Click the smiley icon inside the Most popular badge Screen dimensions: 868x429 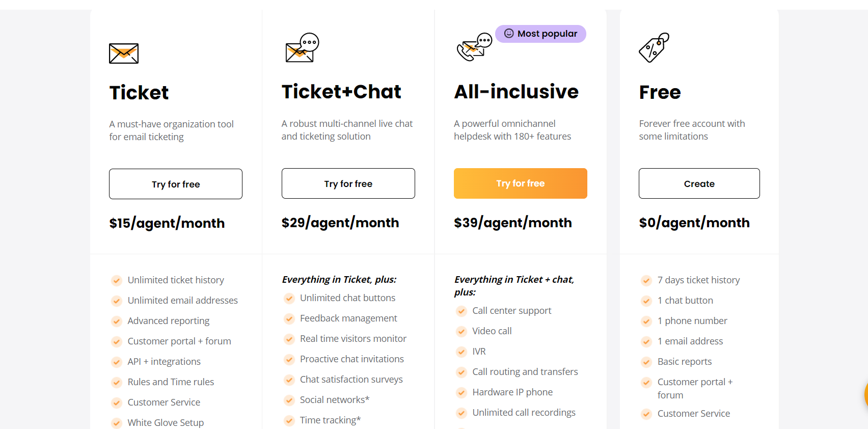509,34
